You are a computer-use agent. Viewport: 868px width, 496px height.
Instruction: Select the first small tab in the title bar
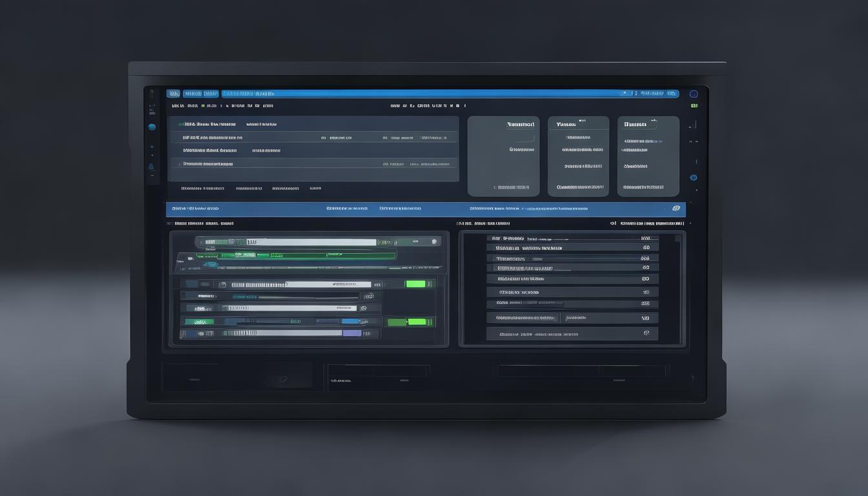173,94
